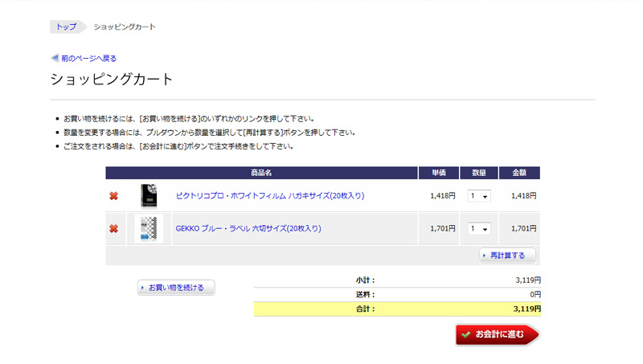Click the 数量 column header
The width and height of the screenshot is (643, 364).
coord(479,173)
